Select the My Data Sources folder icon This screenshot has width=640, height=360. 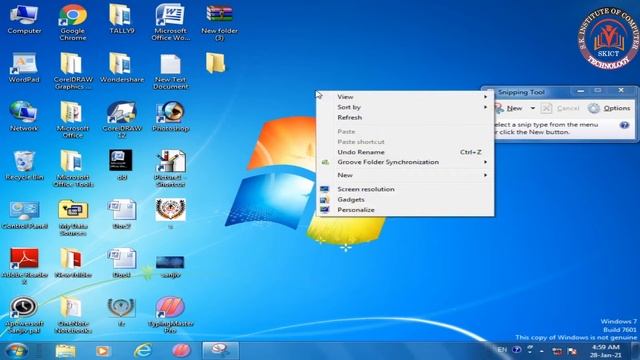[x=73, y=210]
